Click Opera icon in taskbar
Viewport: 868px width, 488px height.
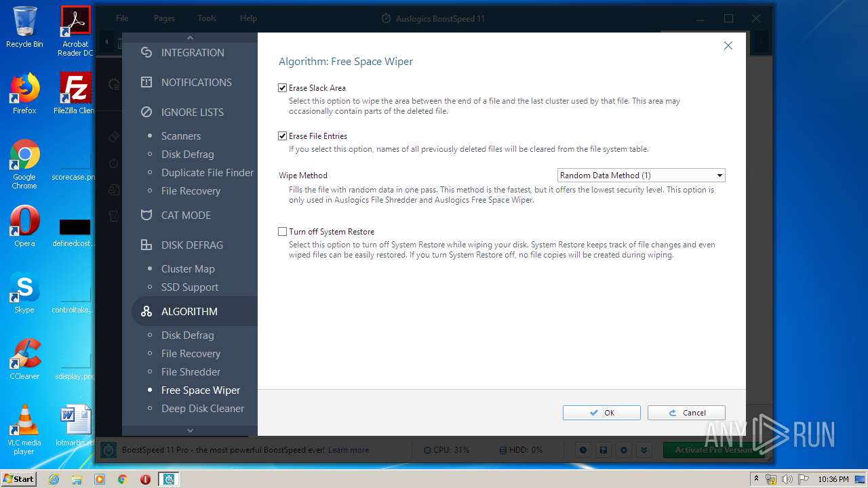pyautogui.click(x=145, y=479)
